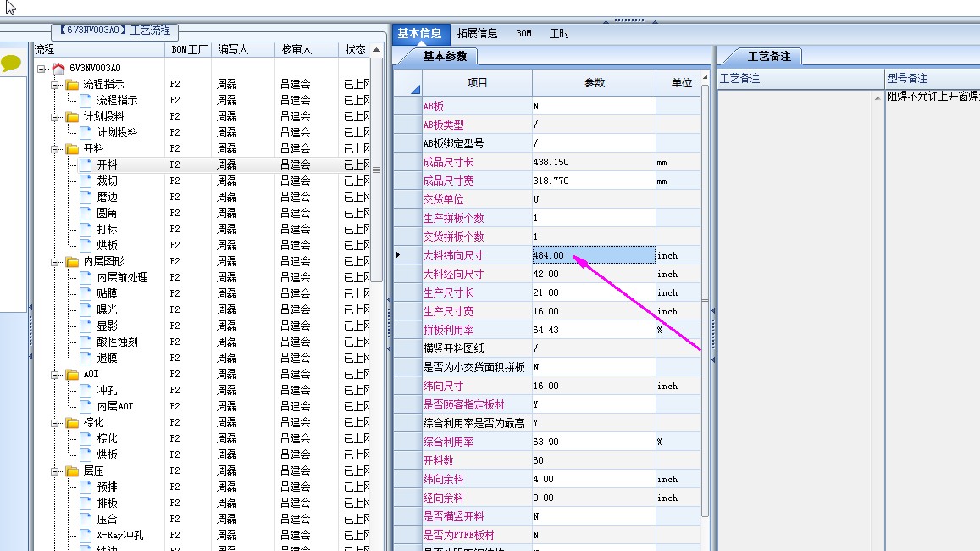Click the 状态 column header
The image size is (980, 551).
coord(354,49)
